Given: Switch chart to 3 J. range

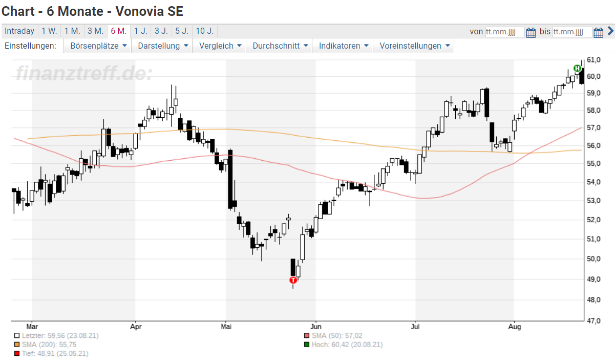Looking at the screenshot, I should [161, 31].
